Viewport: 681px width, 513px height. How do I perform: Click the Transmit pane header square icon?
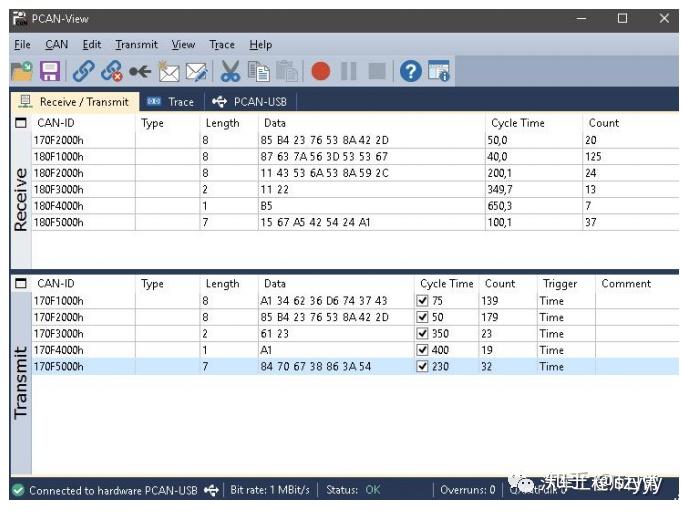[x=21, y=283]
